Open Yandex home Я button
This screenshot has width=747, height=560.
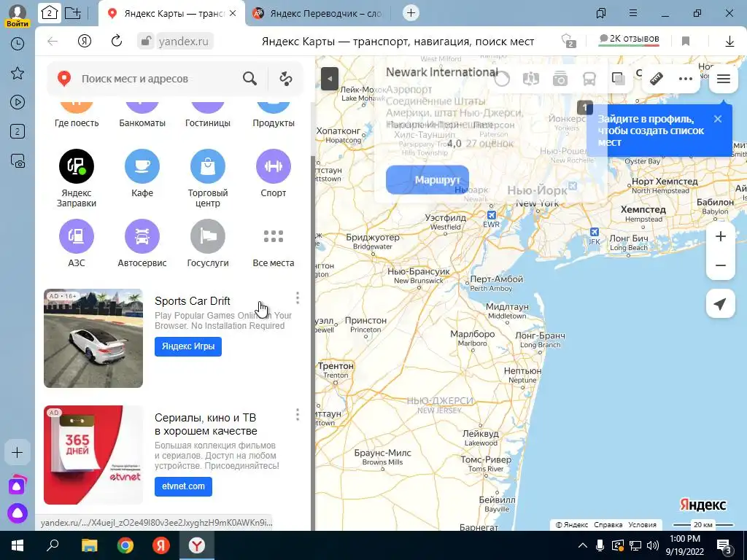coord(85,42)
